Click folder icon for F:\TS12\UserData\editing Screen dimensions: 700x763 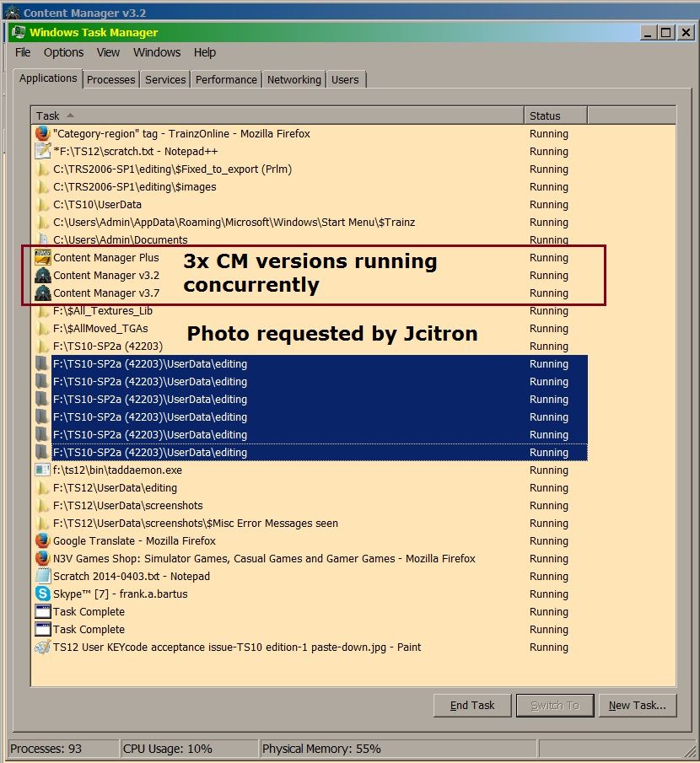pos(43,487)
